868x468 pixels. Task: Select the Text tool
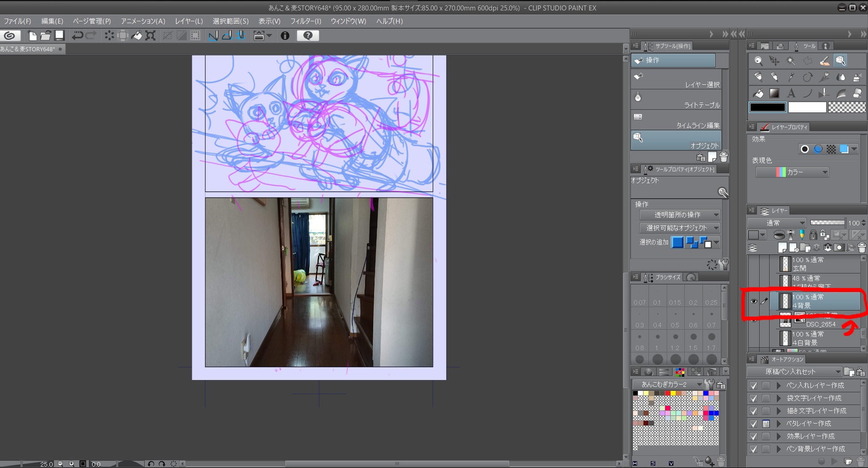(791, 94)
